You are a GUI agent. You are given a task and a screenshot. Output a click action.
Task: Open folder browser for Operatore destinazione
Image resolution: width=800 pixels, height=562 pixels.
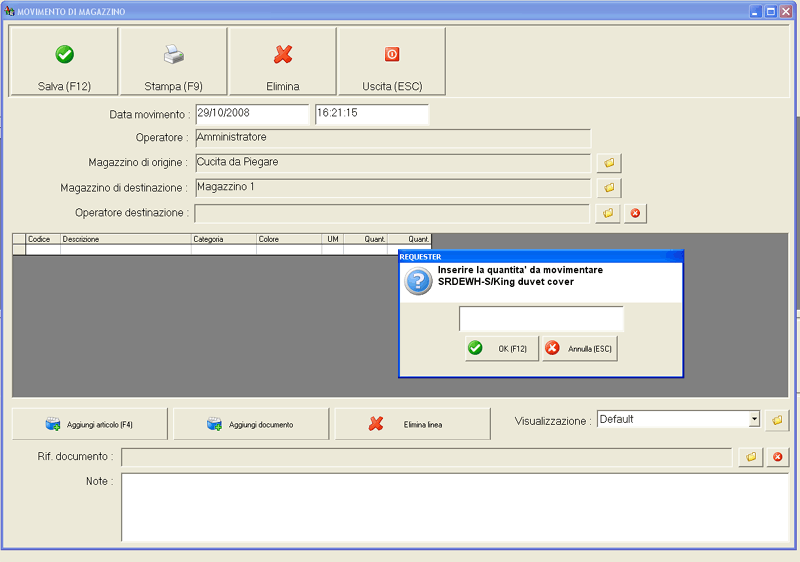[608, 213]
